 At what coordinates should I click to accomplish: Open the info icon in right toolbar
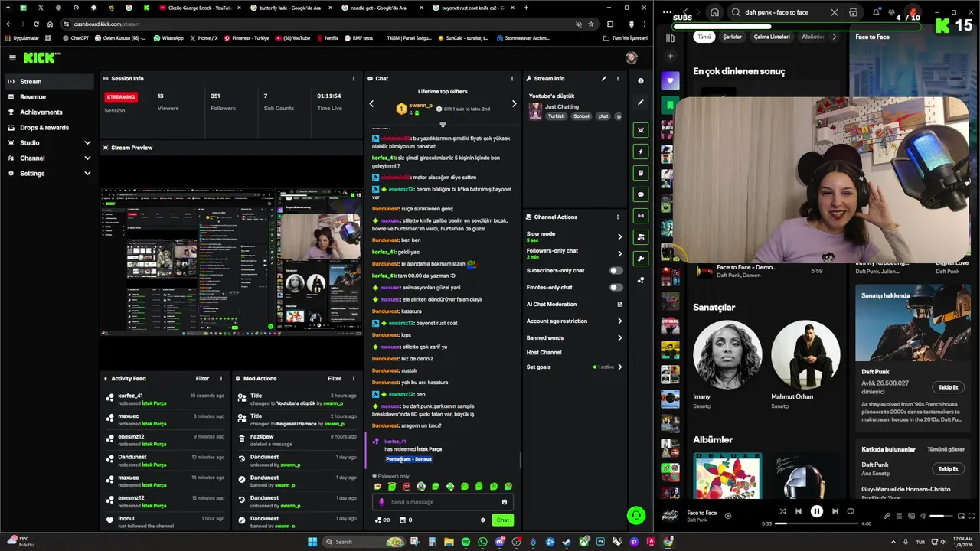(641, 80)
